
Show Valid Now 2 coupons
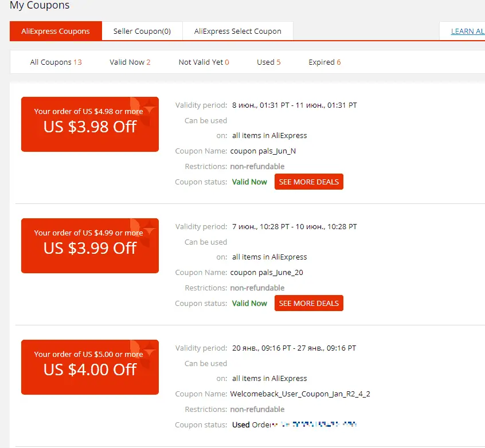[x=130, y=62]
